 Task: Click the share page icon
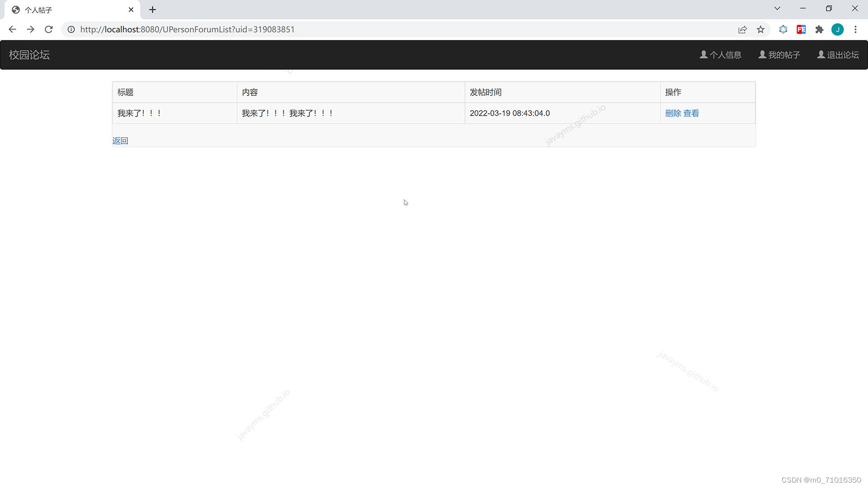tap(742, 29)
